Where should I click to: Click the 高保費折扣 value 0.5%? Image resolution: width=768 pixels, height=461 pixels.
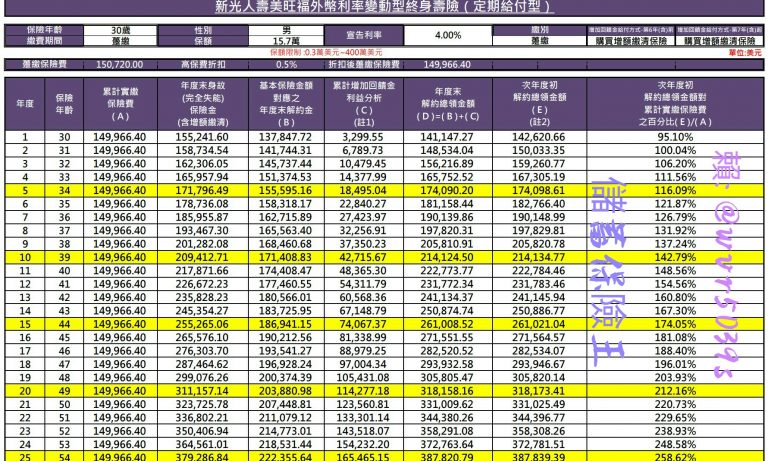click(286, 65)
